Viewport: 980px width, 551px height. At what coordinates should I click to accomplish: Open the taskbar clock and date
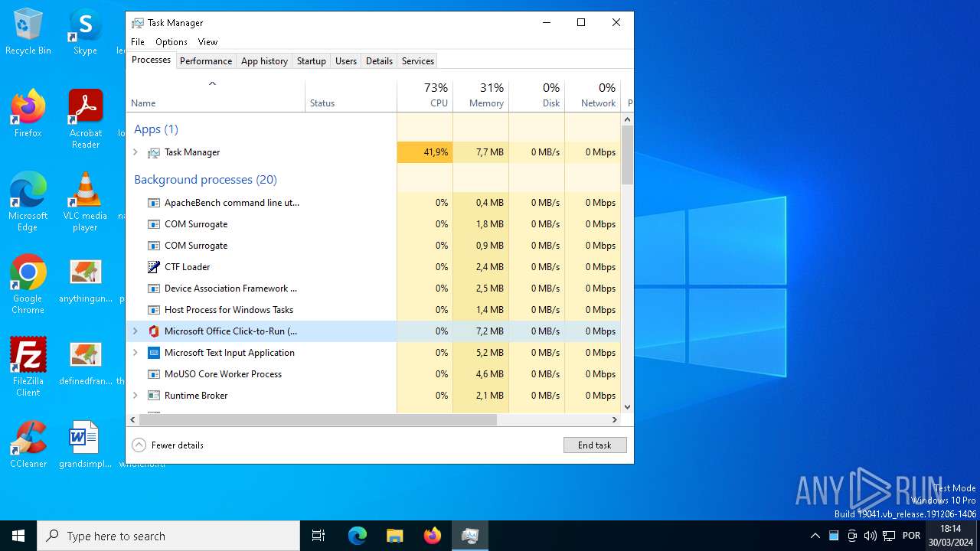pos(950,536)
